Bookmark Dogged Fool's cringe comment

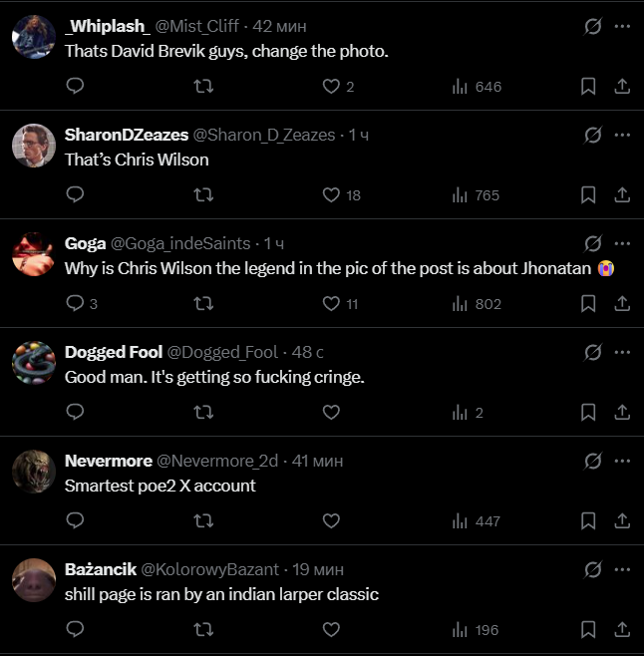tap(588, 413)
